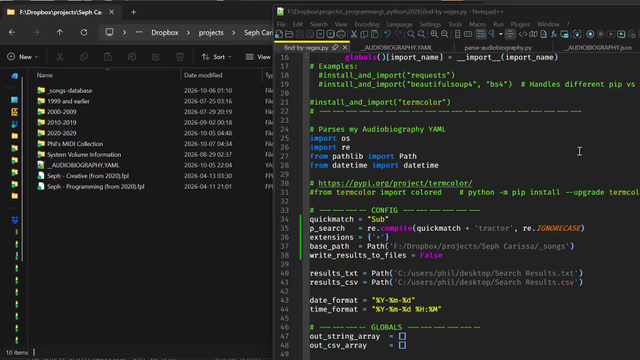The image size is (640, 360).
Task: Switch to the parse-audiobiography.py tab
Action: (x=498, y=48)
